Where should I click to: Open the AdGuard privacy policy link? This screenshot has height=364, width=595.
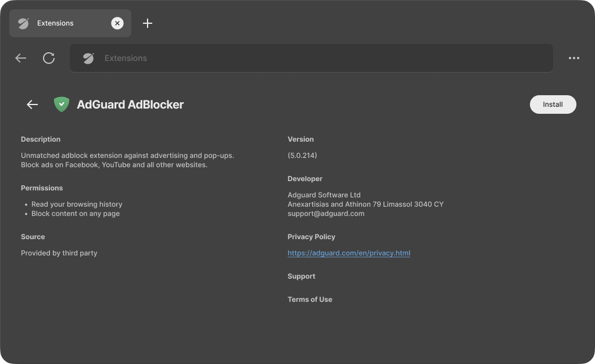pyautogui.click(x=349, y=253)
